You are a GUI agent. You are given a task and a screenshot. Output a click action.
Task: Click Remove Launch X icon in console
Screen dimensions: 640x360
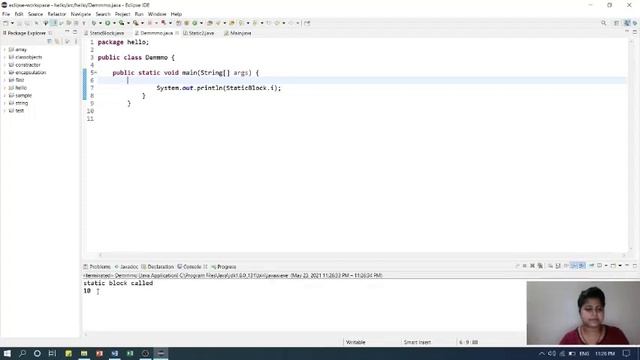(x=532, y=266)
